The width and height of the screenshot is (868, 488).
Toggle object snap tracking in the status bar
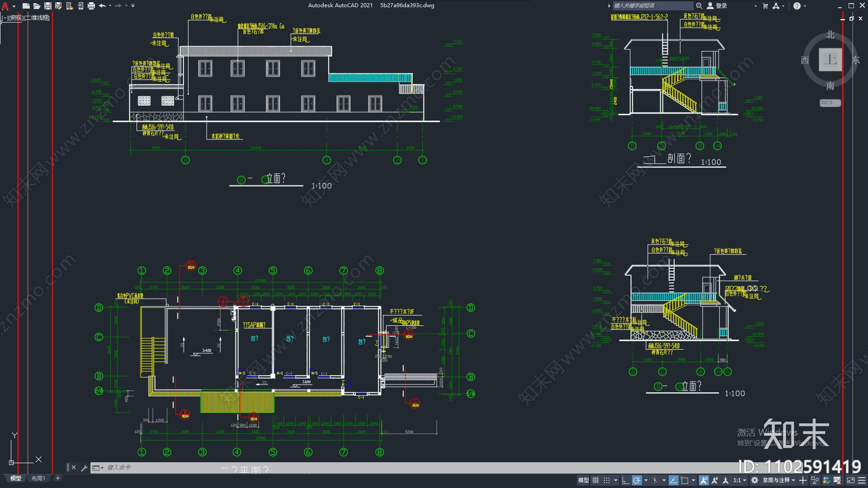[673, 480]
